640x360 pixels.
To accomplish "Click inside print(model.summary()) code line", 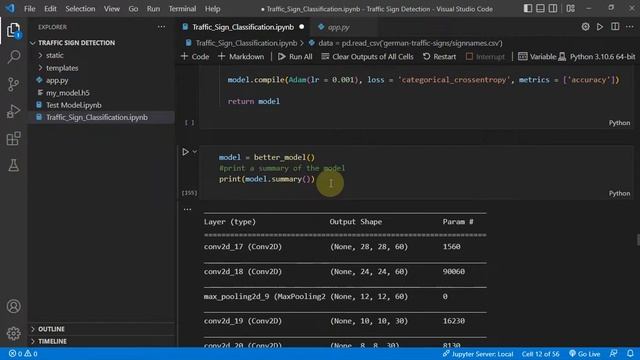I will (267, 179).
